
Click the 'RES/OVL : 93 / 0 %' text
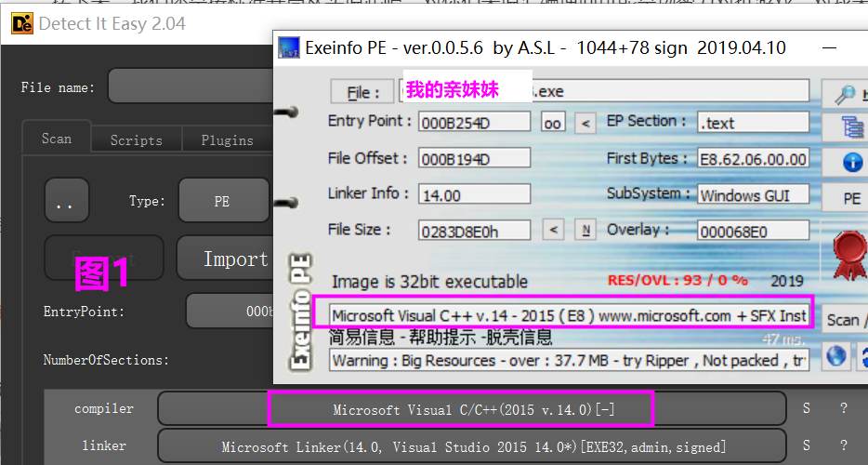[x=677, y=280]
